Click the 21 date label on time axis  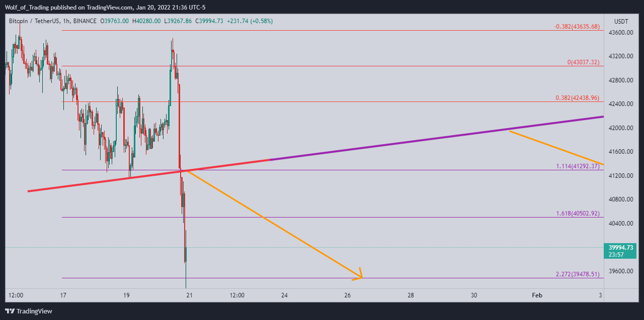coord(189,295)
